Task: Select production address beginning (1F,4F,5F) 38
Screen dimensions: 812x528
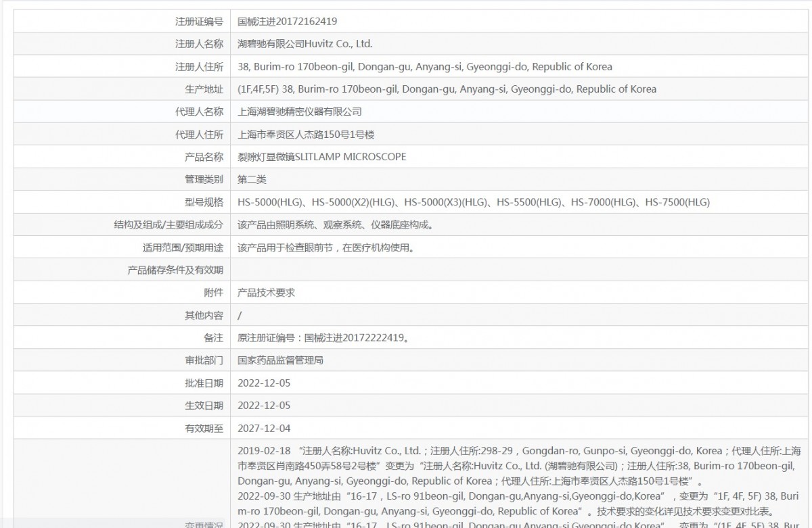Action: pyautogui.click(x=447, y=89)
